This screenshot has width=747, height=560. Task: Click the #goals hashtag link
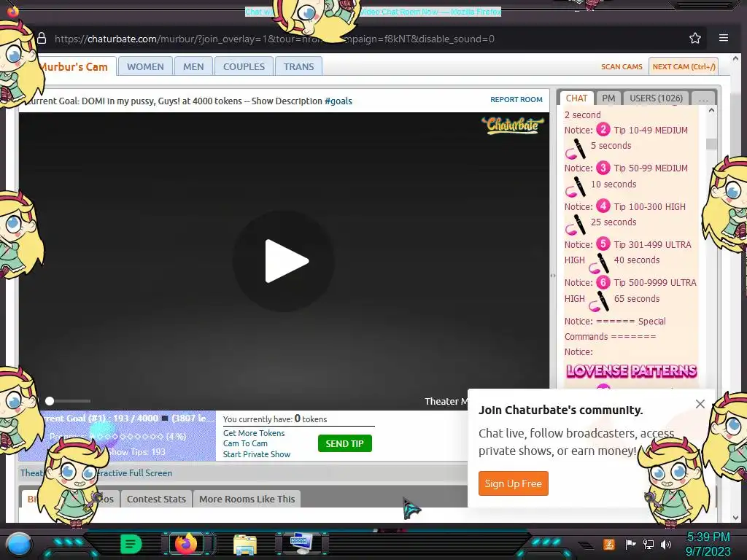pos(338,101)
